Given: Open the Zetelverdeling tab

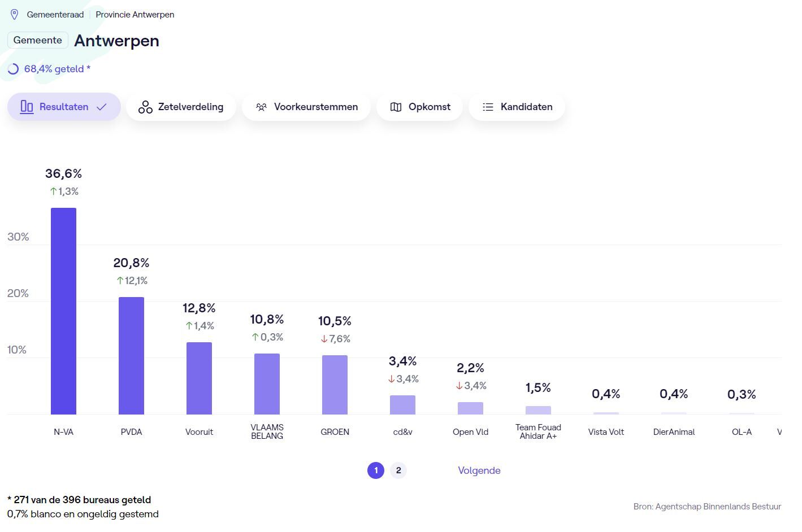Looking at the screenshot, I should tap(181, 107).
